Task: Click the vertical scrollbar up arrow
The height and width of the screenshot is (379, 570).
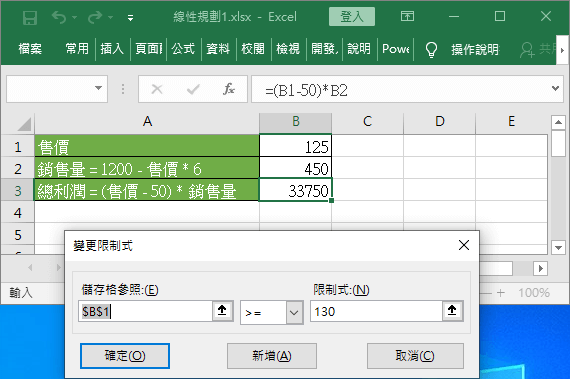Action: tap(558, 123)
